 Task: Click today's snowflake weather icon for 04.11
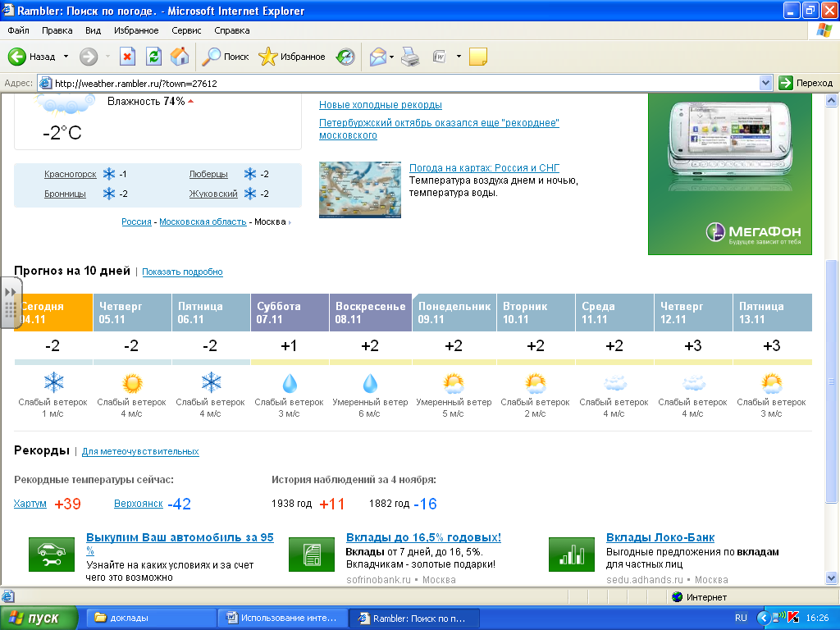53,382
